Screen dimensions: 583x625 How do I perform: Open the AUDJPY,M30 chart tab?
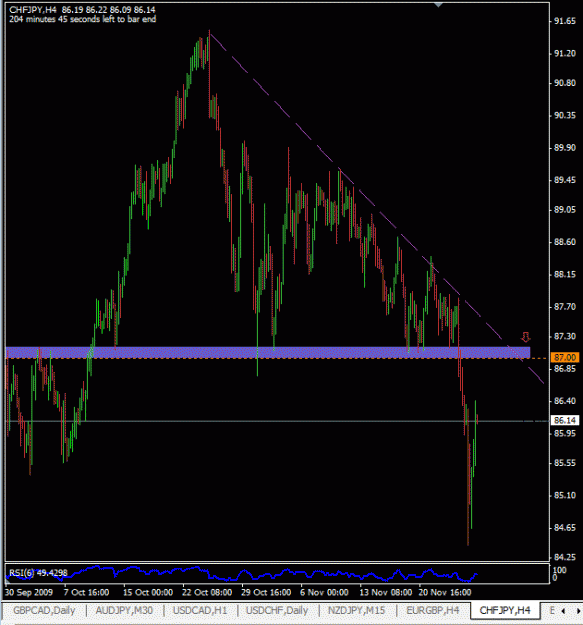point(124,610)
